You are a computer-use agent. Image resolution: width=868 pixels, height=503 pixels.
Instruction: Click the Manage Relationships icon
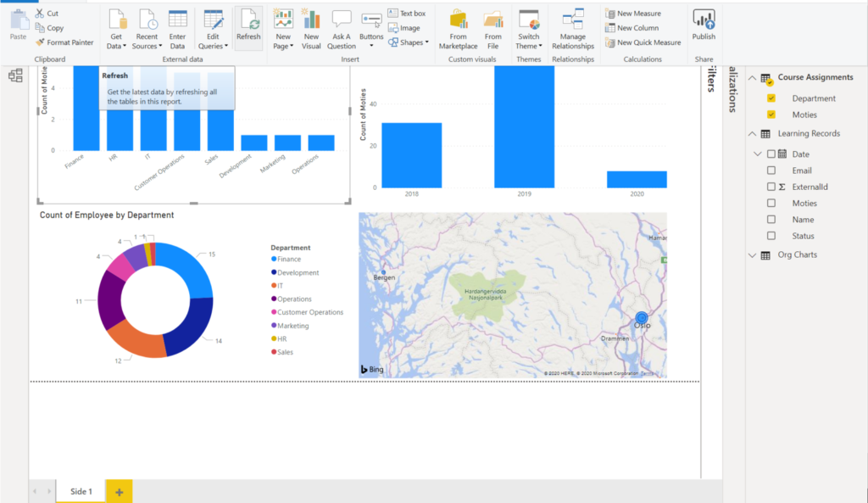point(573,20)
